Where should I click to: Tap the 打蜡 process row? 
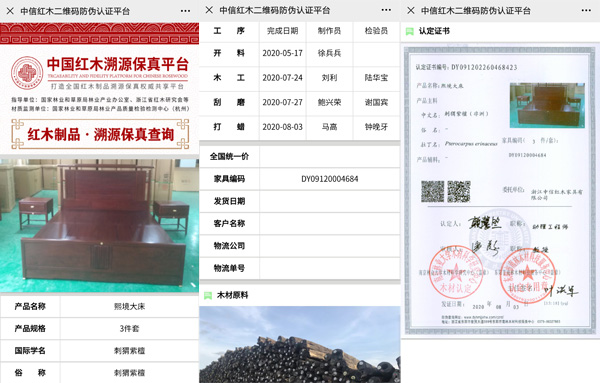click(300, 127)
